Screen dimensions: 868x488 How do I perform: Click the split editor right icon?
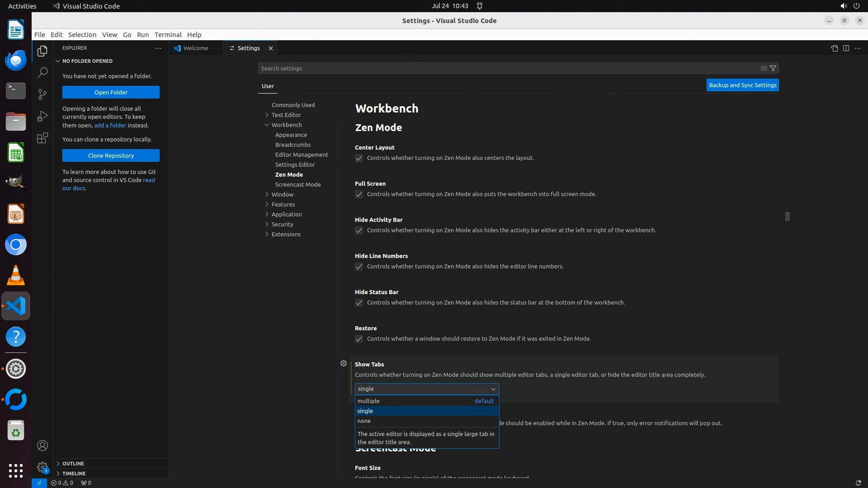846,48
